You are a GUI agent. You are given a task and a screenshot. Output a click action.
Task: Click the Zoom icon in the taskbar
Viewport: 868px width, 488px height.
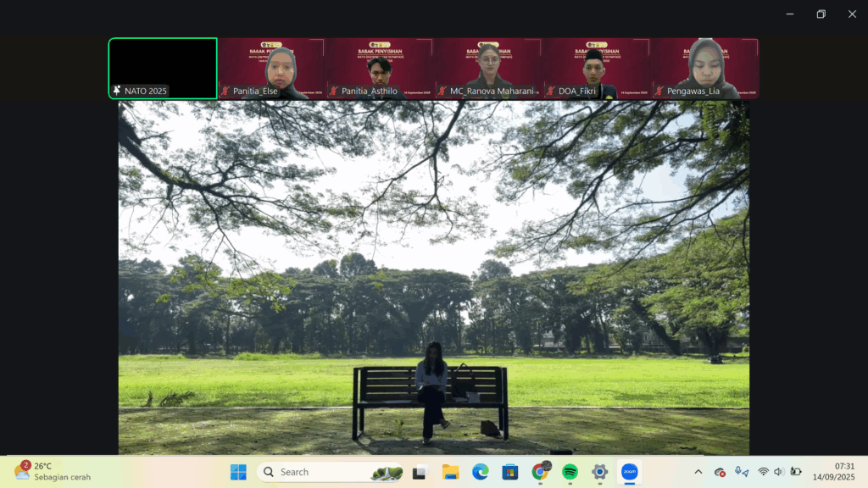pyautogui.click(x=629, y=472)
